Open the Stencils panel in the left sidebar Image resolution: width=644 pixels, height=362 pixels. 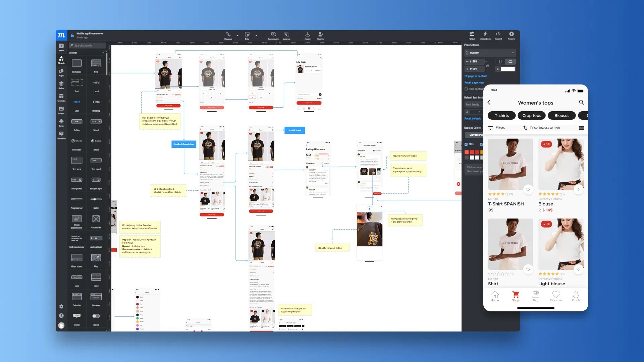coord(61,61)
